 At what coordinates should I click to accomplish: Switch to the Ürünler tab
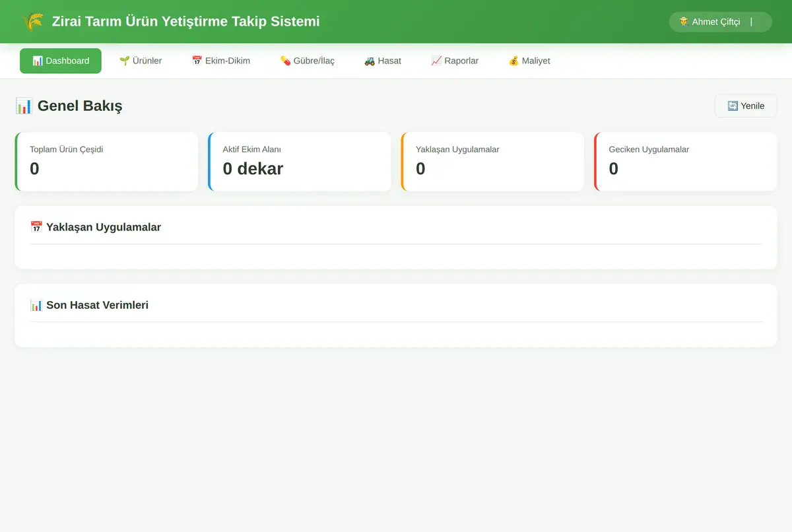point(141,61)
